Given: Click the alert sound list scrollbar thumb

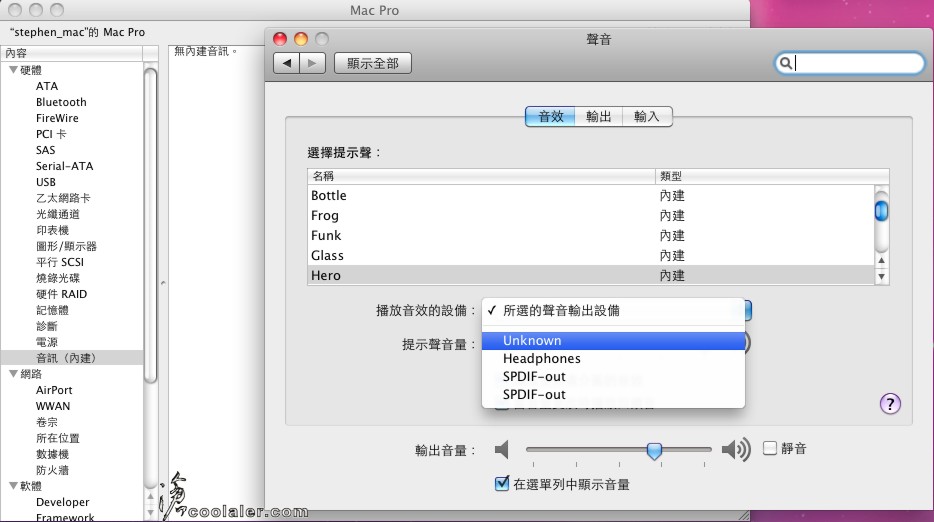Looking at the screenshot, I should pos(882,211).
